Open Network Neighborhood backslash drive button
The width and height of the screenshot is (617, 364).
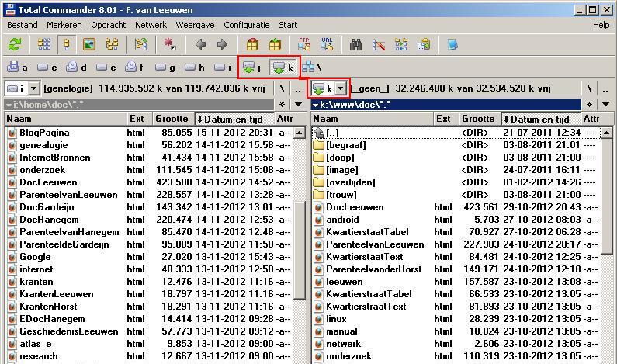tap(312, 68)
